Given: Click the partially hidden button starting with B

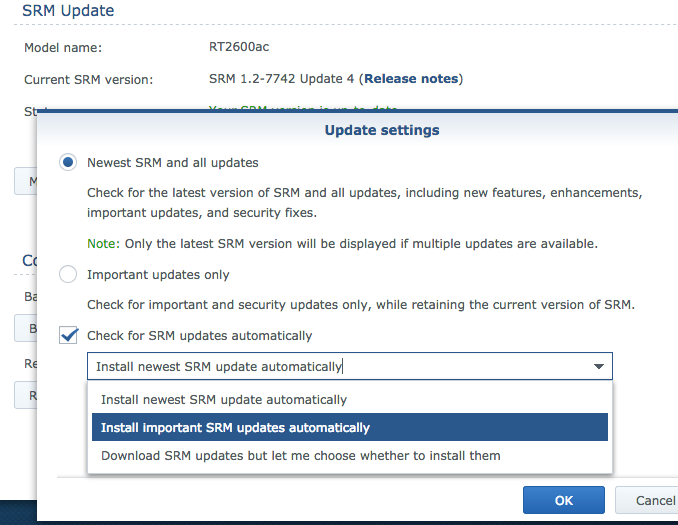Looking at the screenshot, I should (x=26, y=328).
